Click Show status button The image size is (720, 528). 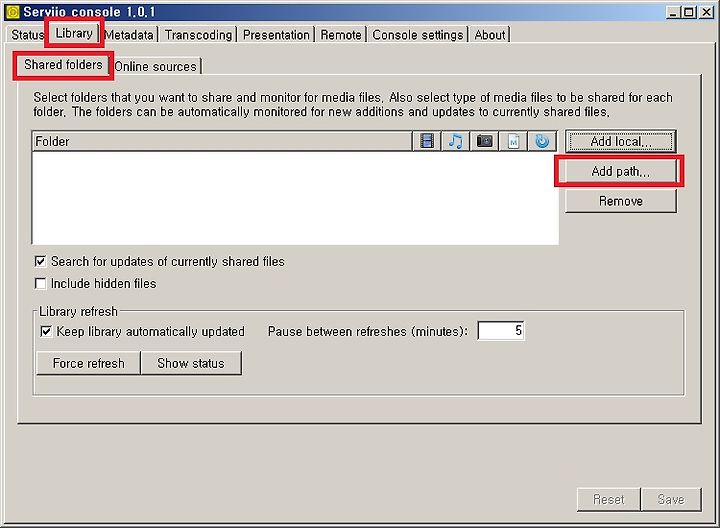point(191,363)
